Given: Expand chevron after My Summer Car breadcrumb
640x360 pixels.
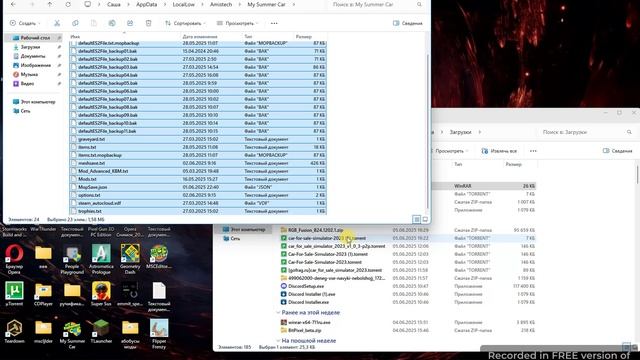Looking at the screenshot, I should coord(293,4).
